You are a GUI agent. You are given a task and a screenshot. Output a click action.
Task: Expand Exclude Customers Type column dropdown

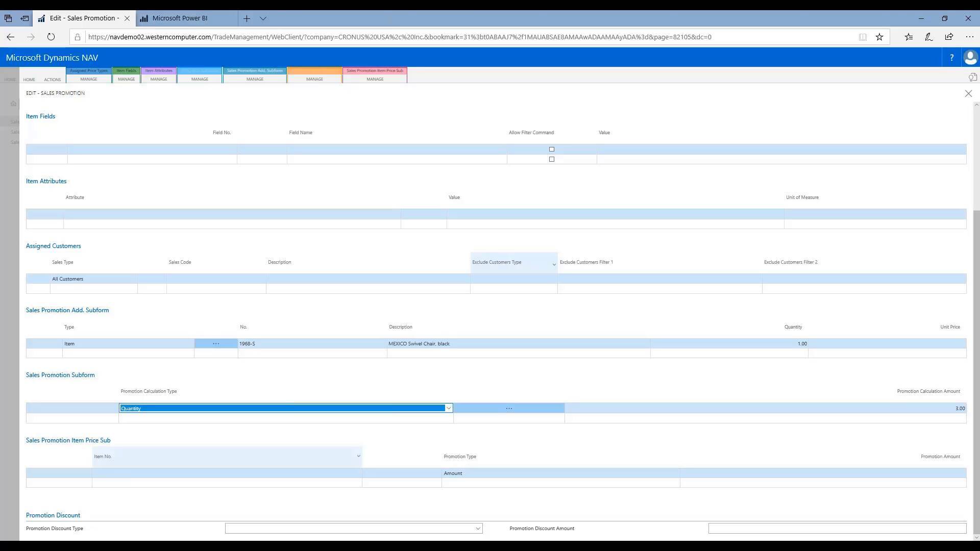(x=554, y=264)
